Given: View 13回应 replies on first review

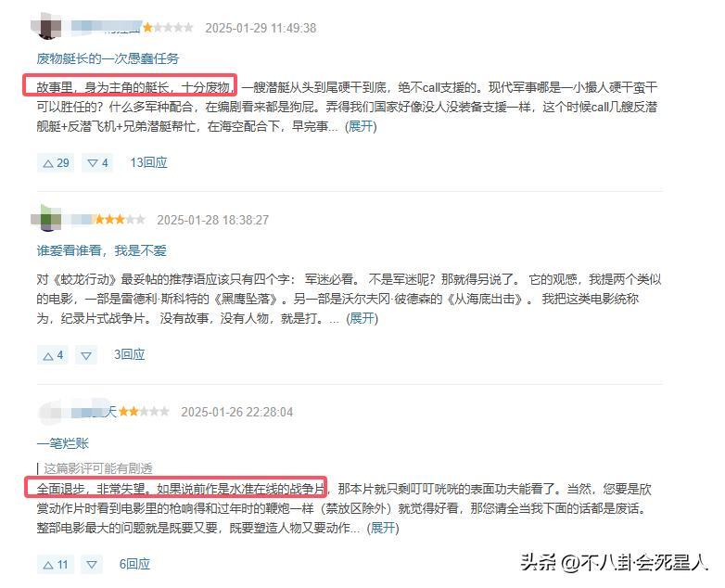Looking at the screenshot, I should [x=148, y=163].
